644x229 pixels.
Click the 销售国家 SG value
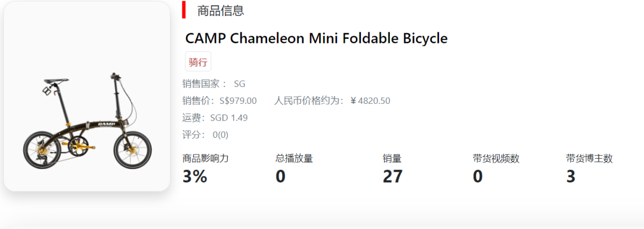pos(240,84)
